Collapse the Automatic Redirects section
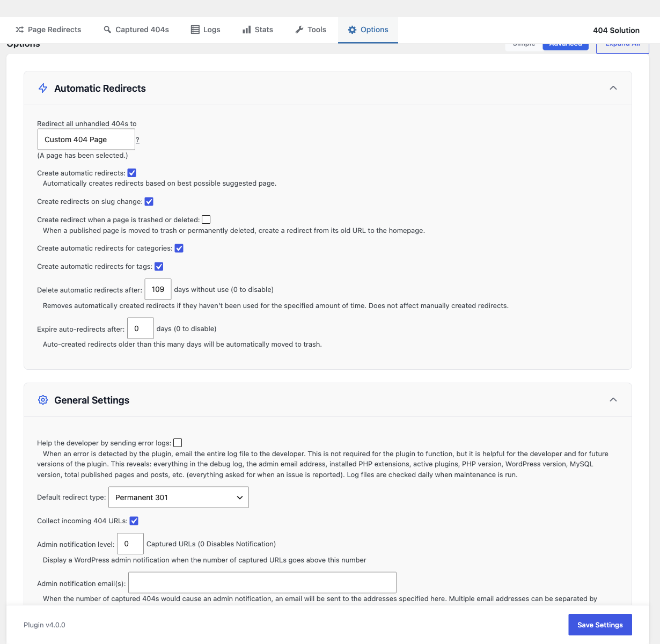The image size is (660, 644). coord(613,88)
